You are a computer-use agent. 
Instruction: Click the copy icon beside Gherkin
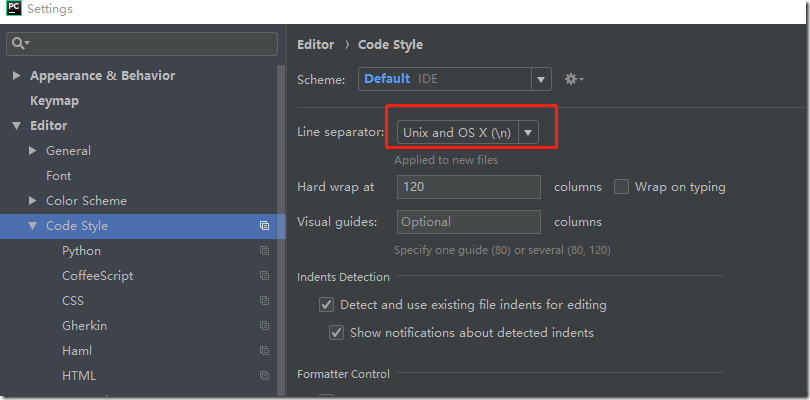[x=264, y=326]
